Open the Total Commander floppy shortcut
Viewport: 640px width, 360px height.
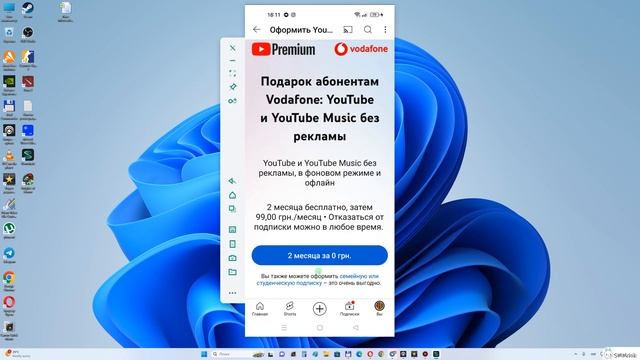coord(9,109)
